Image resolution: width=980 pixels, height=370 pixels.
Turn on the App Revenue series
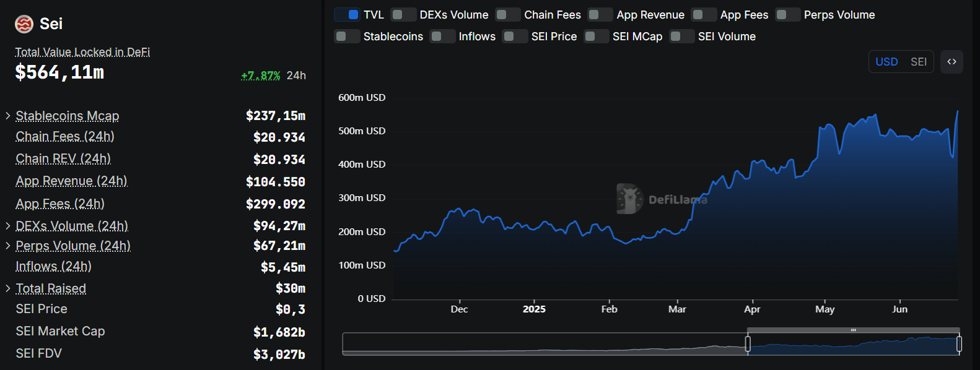coord(600,15)
